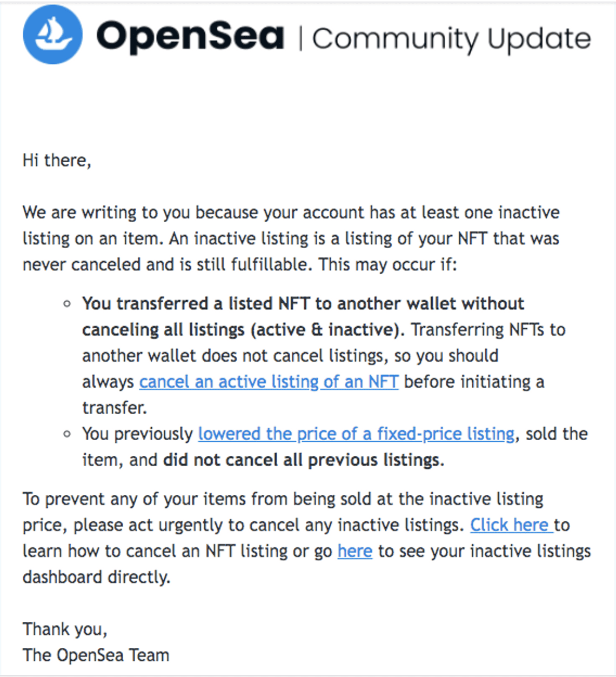Click the first bullet point marker
Screen dimensions: 616x677
click(67, 304)
